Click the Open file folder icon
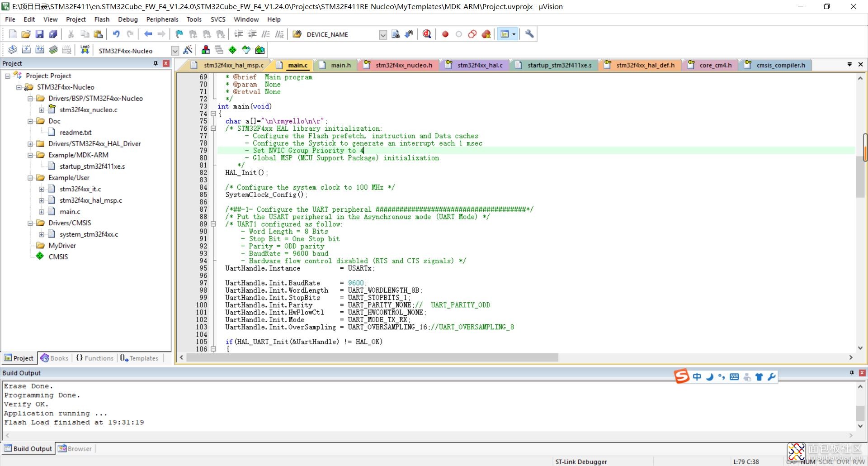The image size is (868, 466). pyautogui.click(x=26, y=34)
